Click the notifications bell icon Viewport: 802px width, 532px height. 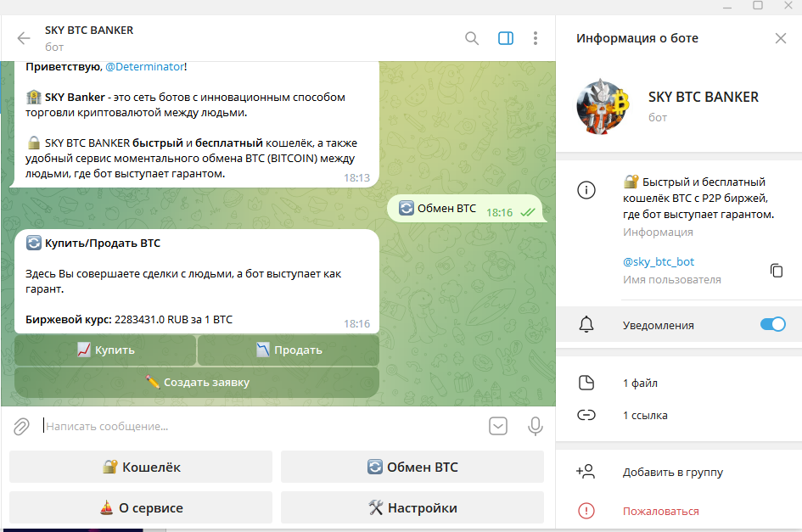coord(586,325)
